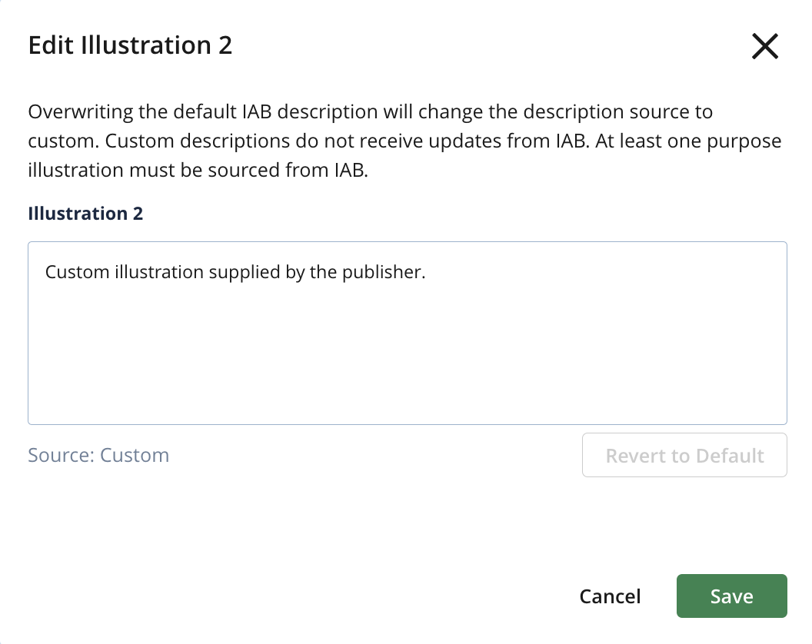This screenshot has height=644, width=812.
Task: Dismiss the dialog using the Cancel button
Action: [x=610, y=596]
